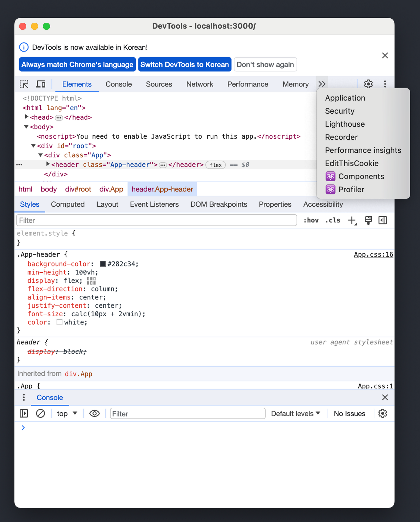Image resolution: width=420 pixels, height=522 pixels.
Task: Switch to the Computed styles tab
Action: tap(68, 204)
